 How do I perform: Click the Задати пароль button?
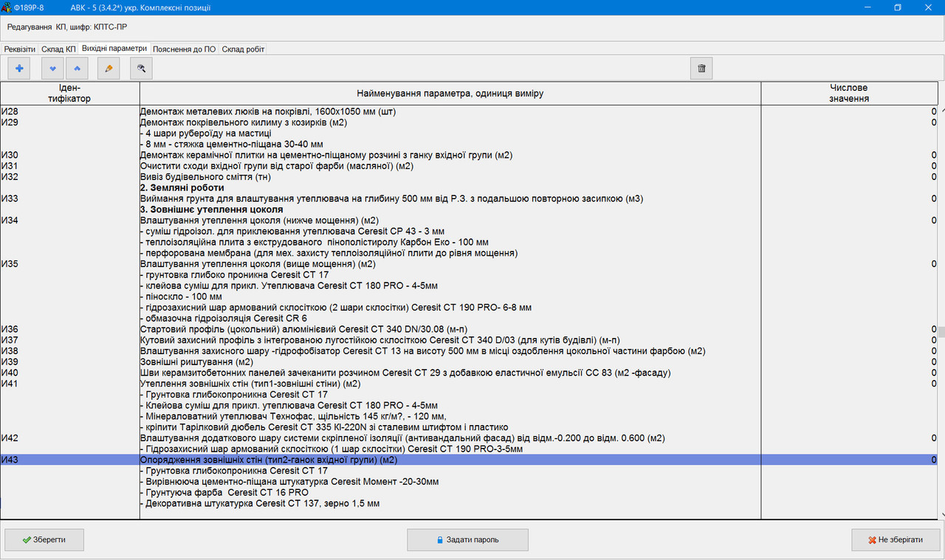467,539
